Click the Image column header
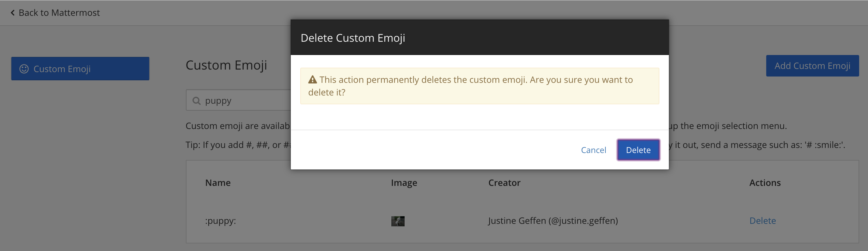Image resolution: width=868 pixels, height=251 pixels. [x=404, y=183]
